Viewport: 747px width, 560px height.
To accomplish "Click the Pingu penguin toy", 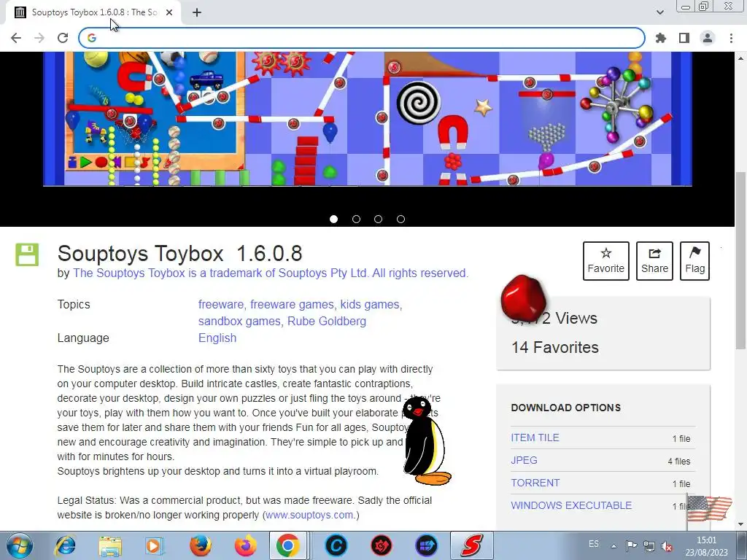I will pyautogui.click(x=425, y=440).
